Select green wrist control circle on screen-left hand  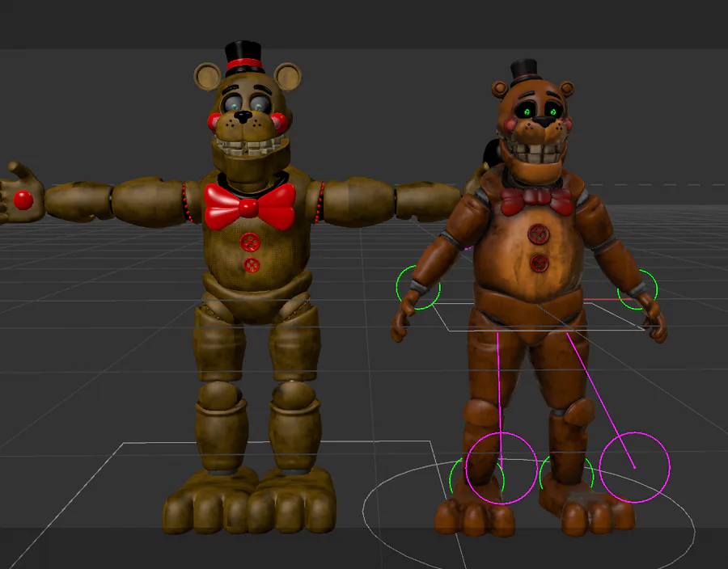418,288
